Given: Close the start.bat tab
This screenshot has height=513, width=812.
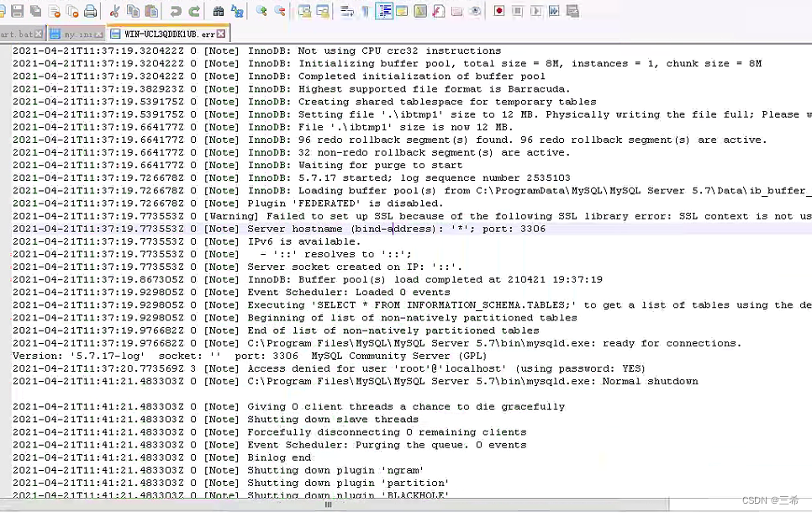Looking at the screenshot, I should [x=39, y=34].
